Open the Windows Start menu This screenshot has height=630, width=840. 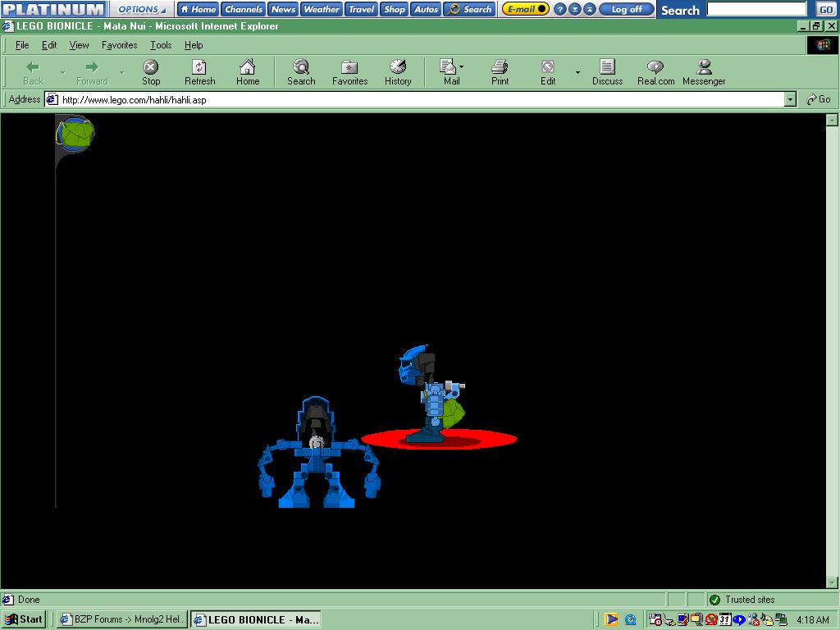[24, 619]
